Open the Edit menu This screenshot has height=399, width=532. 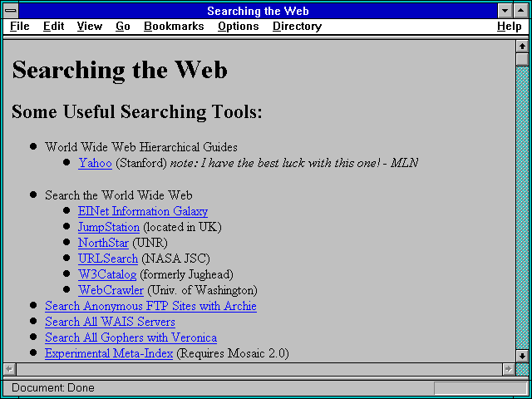tap(53, 27)
